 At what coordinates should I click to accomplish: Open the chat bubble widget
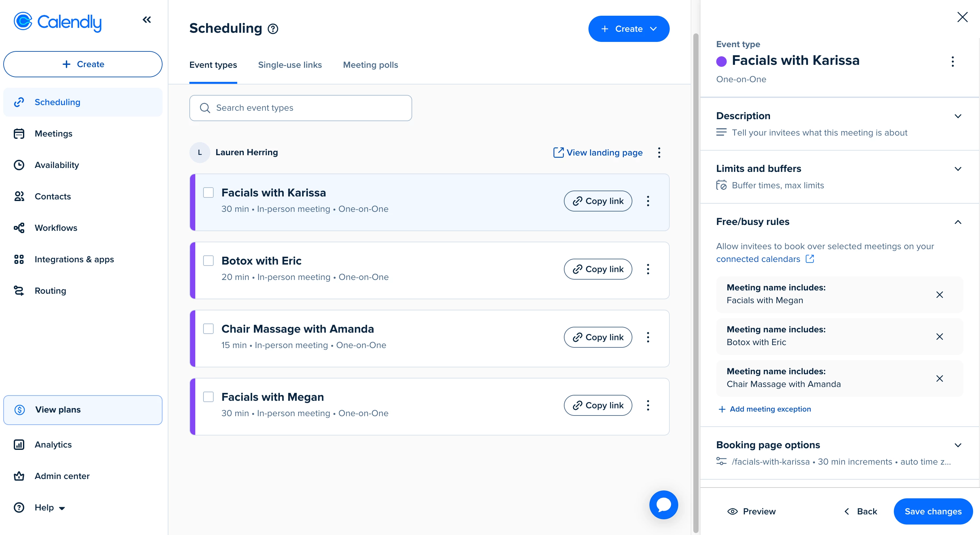[663, 505]
